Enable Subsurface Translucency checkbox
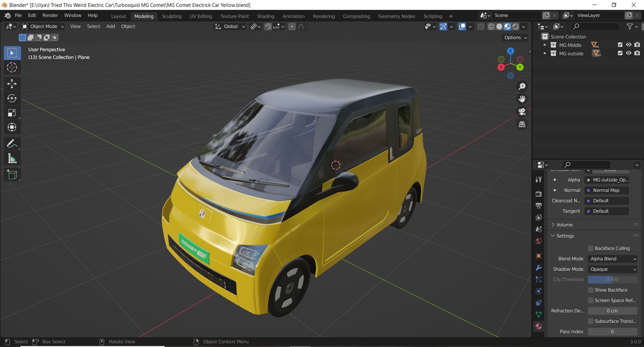Screen dimensions: 644x347 pyautogui.click(x=591, y=321)
